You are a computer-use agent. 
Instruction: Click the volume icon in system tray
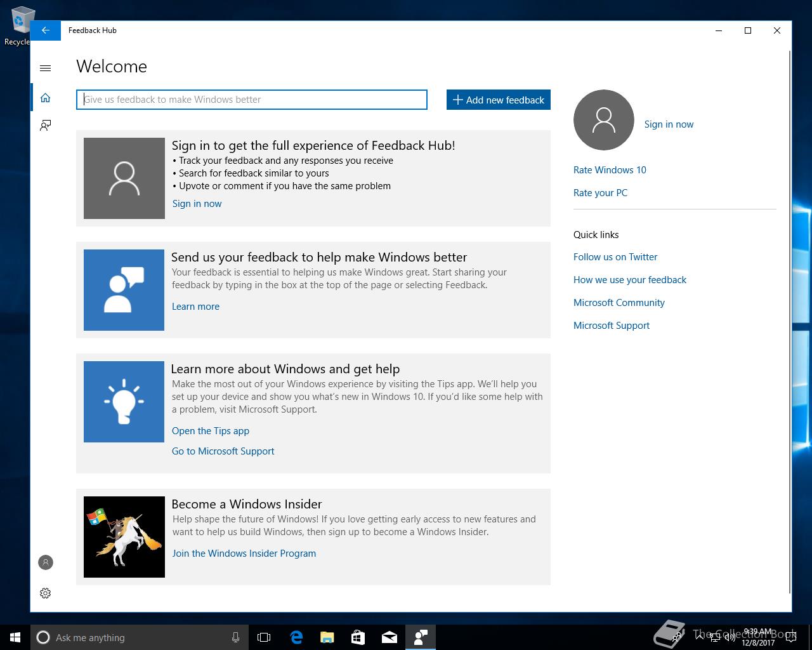(x=730, y=637)
